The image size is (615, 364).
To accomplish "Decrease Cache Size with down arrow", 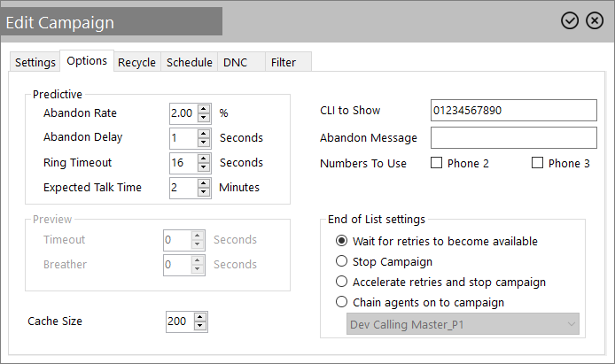I will coord(200,326).
